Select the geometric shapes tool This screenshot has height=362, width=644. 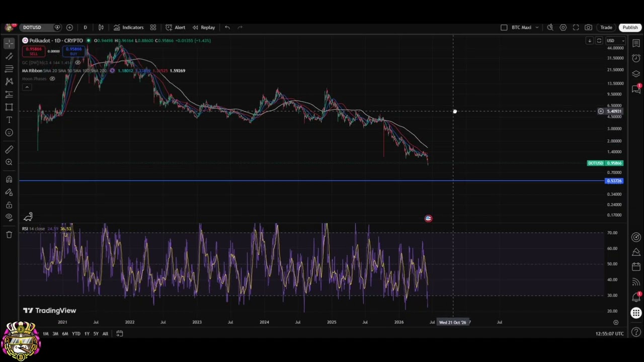click(x=9, y=107)
